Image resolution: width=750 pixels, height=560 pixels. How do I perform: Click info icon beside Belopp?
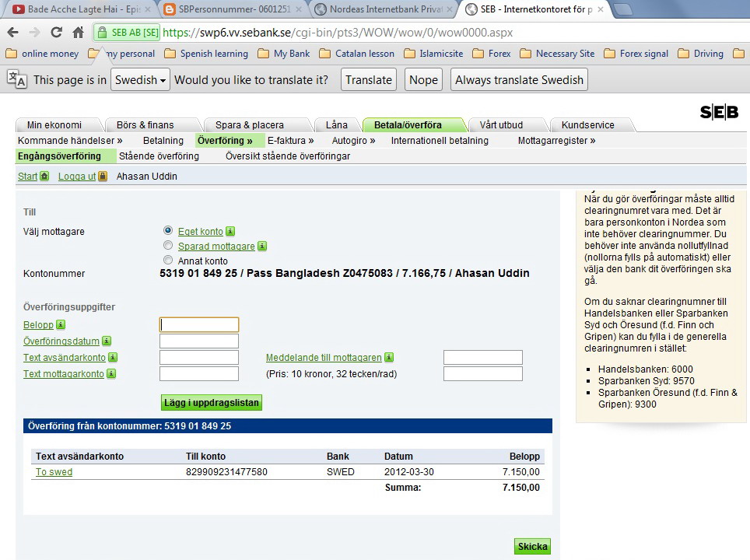tap(61, 324)
